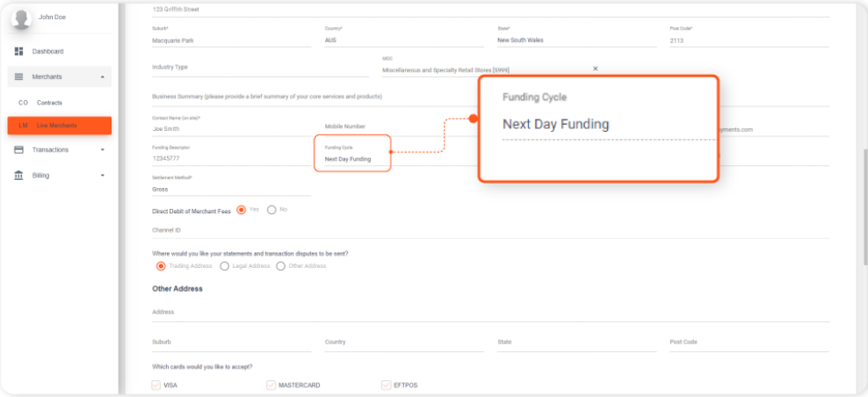Open the State dropdown showing New South Wales
The width and height of the screenshot is (868, 397).
coord(577,37)
